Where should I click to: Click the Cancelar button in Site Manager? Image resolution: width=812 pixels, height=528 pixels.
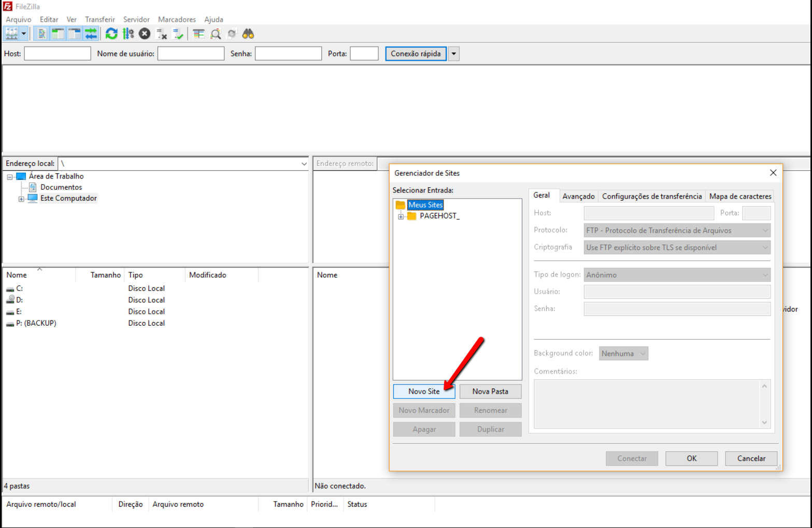[751, 458]
